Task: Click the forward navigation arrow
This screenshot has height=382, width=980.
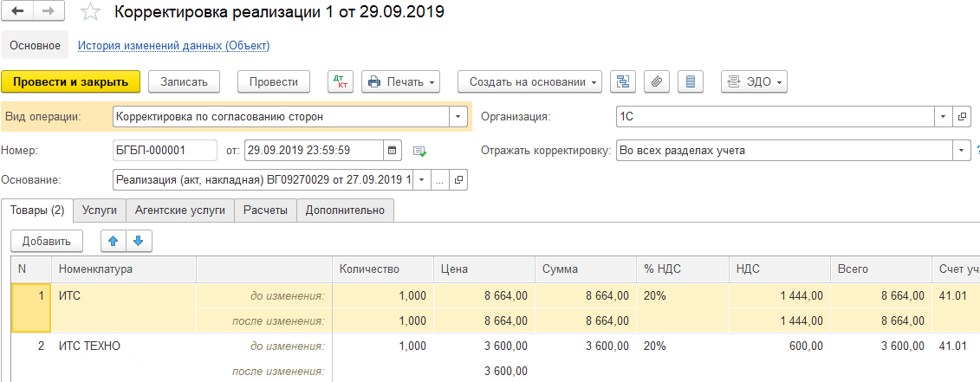Action: click(x=49, y=13)
